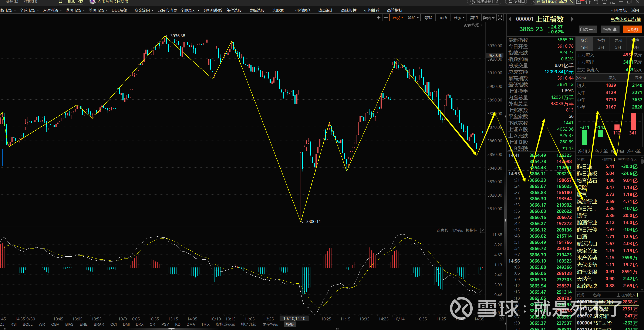Enter fullscreen chart with expand icon
644x330 pixels.
coord(500,18)
